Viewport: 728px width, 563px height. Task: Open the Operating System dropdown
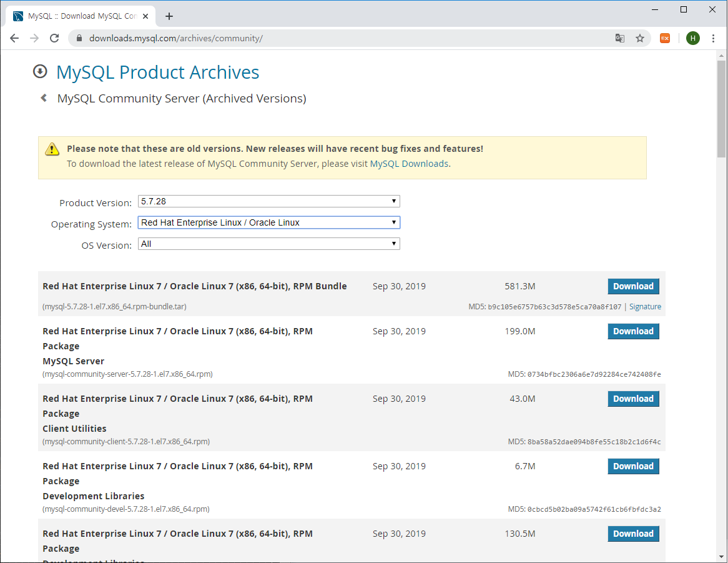pyautogui.click(x=269, y=222)
